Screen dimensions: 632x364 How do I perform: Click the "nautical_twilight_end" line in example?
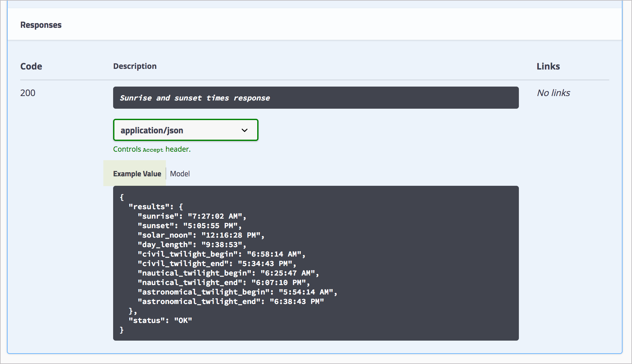click(x=223, y=282)
